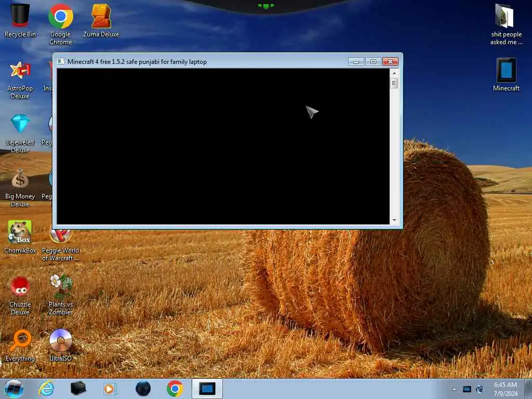Select the AstroPop Deluxe desktop icon
532x399 pixels.
pyautogui.click(x=20, y=80)
